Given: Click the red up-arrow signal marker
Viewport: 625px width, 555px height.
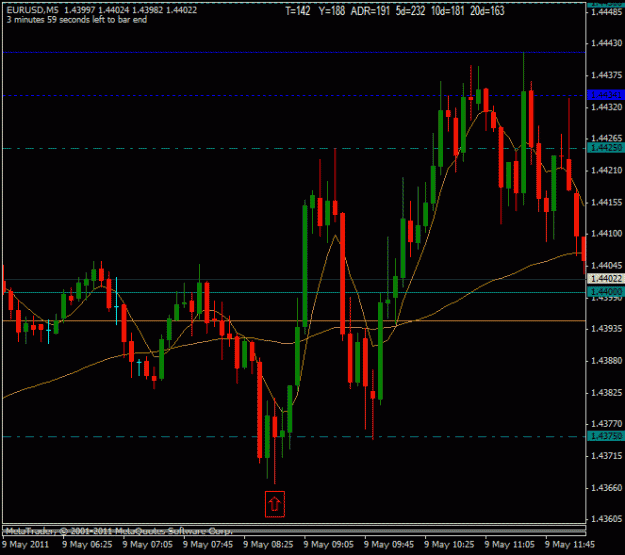Looking at the screenshot, I should tap(275, 504).
